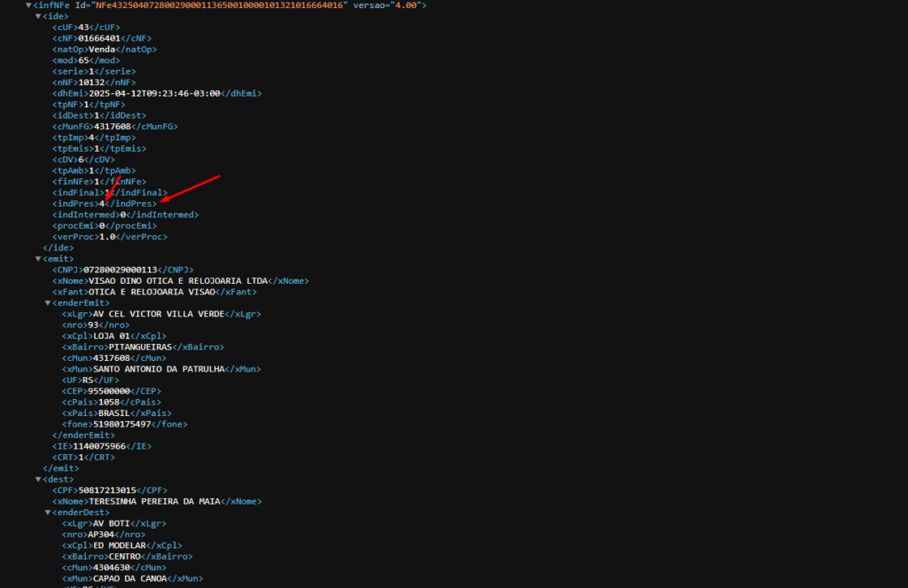Click the CPF value 50817213015

tap(108, 490)
